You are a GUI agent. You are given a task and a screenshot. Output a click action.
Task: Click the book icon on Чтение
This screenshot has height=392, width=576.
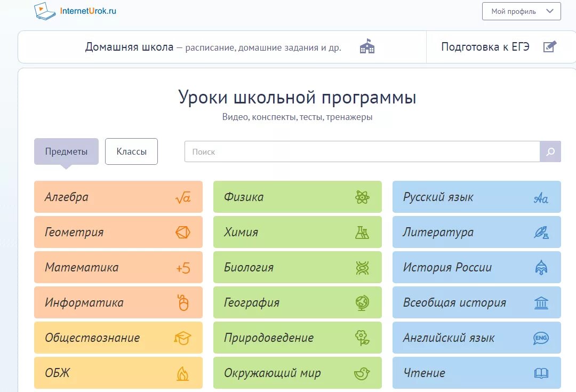click(542, 373)
